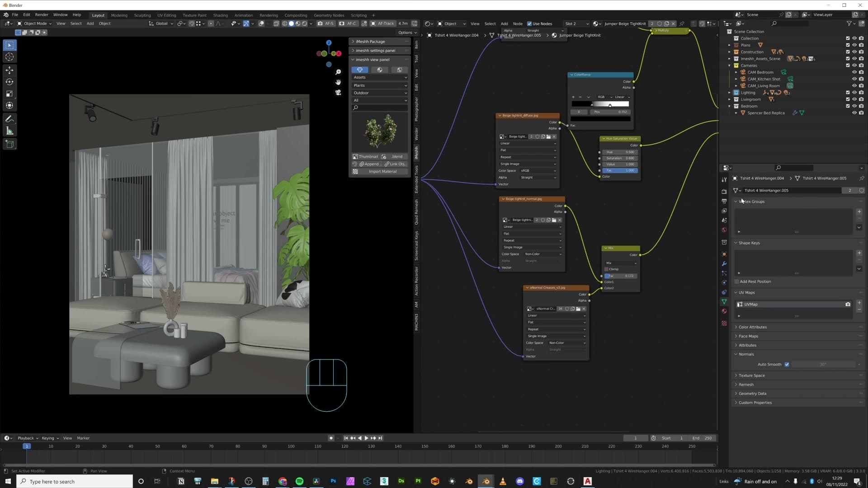Switch to the Shading workspace tab
Screen dimensions: 868x488
[x=220, y=15]
